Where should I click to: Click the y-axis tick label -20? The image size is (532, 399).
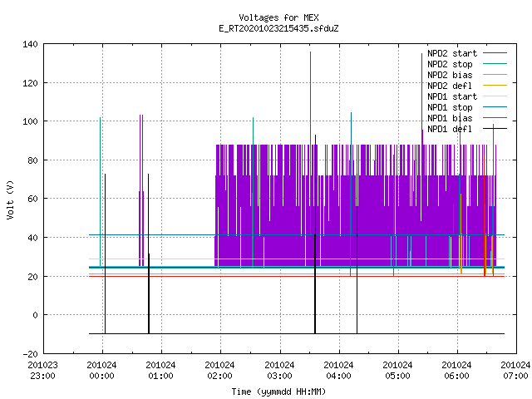pyautogui.click(x=30, y=354)
